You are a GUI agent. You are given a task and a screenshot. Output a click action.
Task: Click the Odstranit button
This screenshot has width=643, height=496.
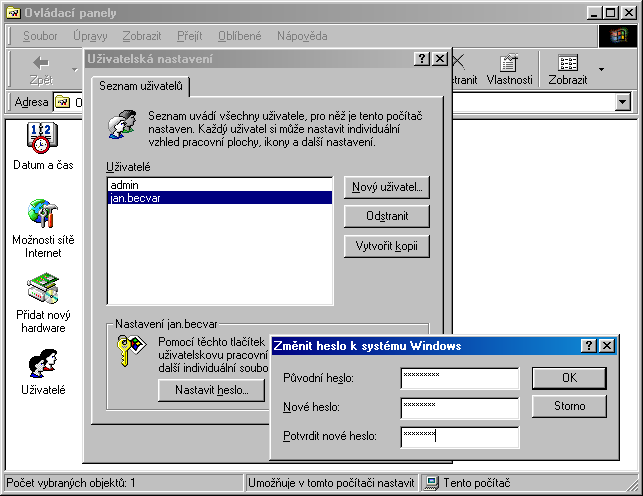(387, 216)
